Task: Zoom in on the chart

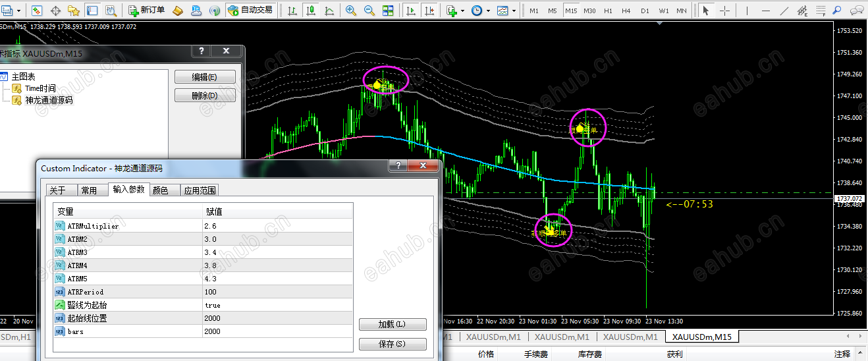Action: 351,11
